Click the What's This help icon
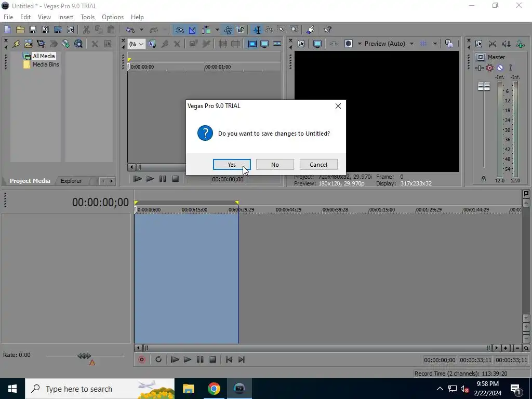532x399 pixels. coord(328,30)
